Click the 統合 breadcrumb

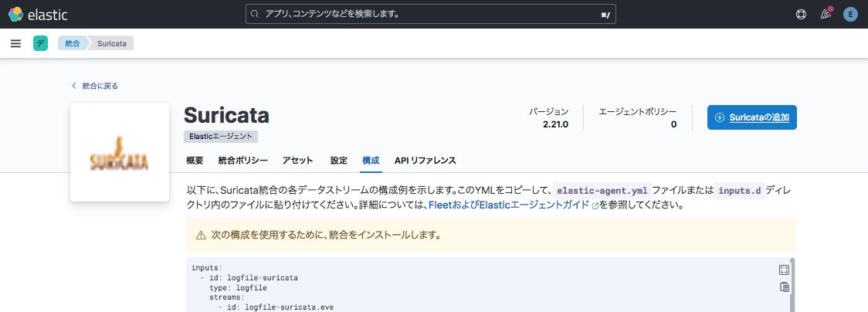pyautogui.click(x=72, y=43)
